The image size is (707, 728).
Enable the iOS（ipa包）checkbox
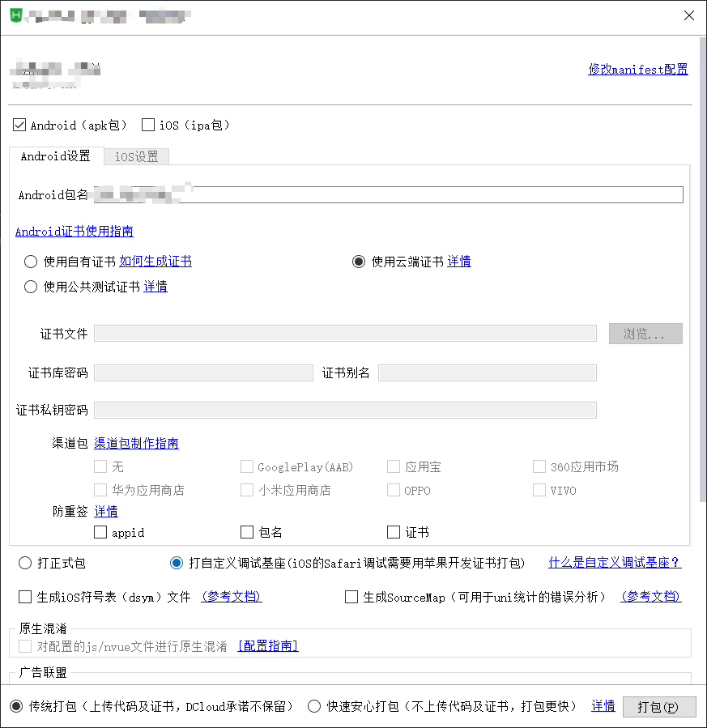coord(147,125)
